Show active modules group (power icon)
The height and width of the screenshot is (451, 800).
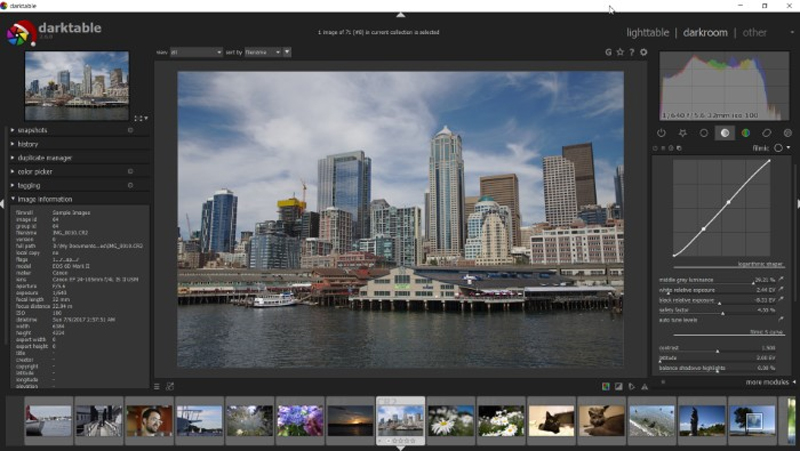click(661, 133)
